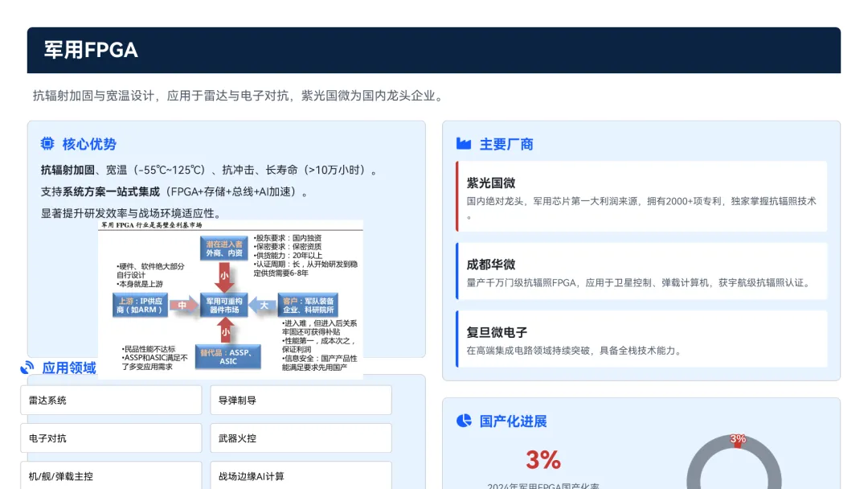Click the 替代品：ASSP、ASIC box in diagram
The image size is (868, 489).
[228, 356]
